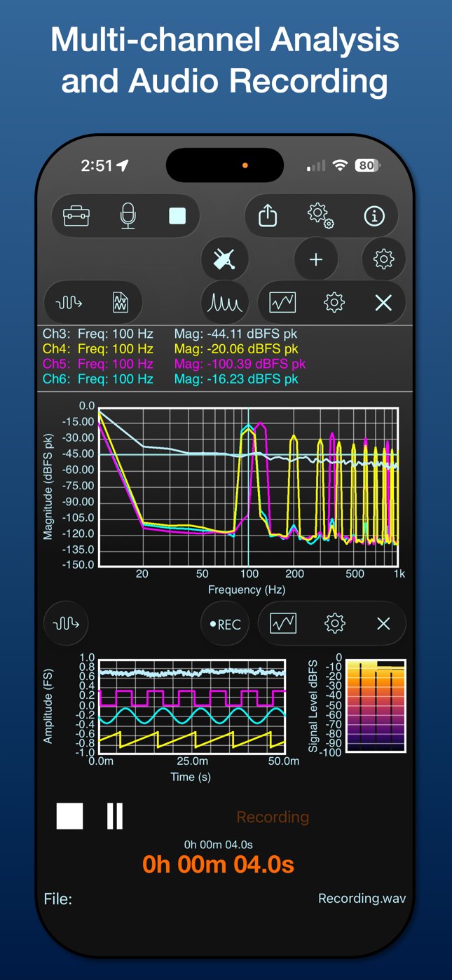The width and height of the screenshot is (452, 980).
Task: Close the oscilloscope panel
Action: (x=383, y=623)
